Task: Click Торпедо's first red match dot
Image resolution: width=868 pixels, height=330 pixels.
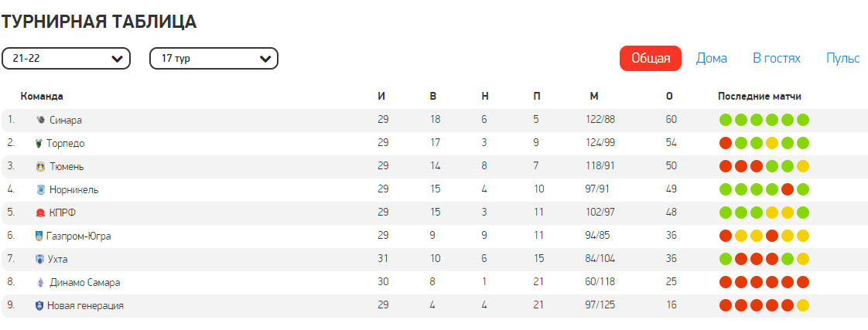Action: pos(725,143)
